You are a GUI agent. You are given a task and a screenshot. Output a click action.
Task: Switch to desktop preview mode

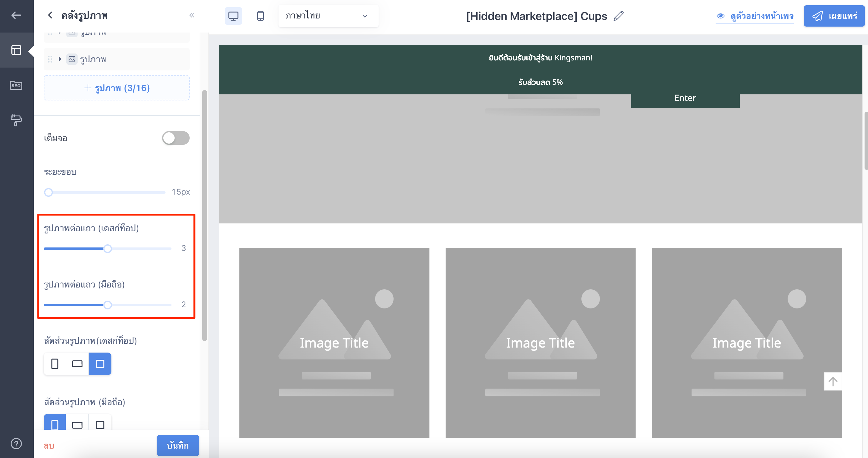(x=233, y=16)
